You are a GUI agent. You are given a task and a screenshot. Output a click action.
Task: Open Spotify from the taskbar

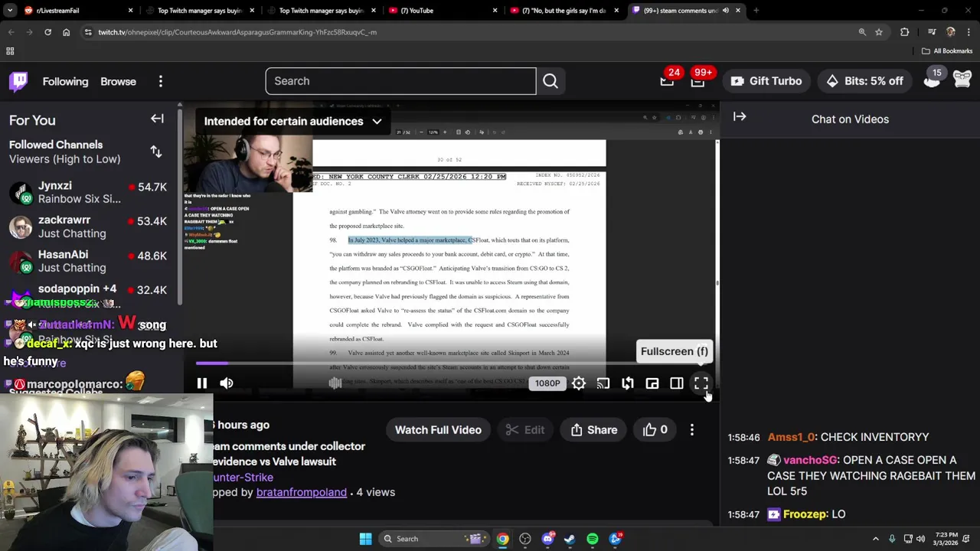pos(593,539)
